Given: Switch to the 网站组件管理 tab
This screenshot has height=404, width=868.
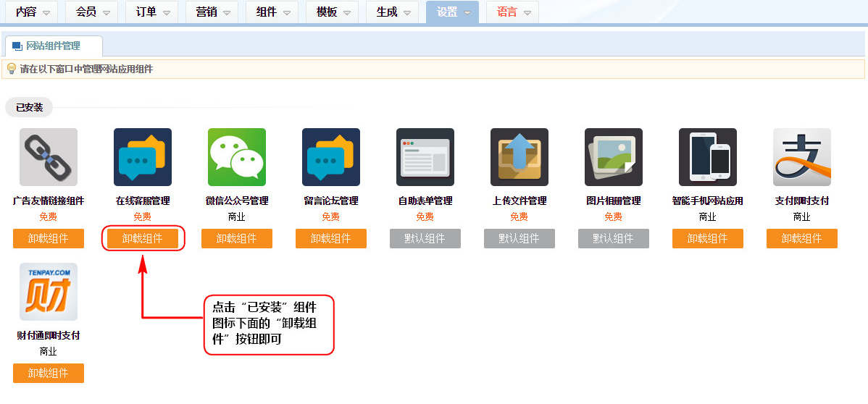Looking at the screenshot, I should coord(53,46).
